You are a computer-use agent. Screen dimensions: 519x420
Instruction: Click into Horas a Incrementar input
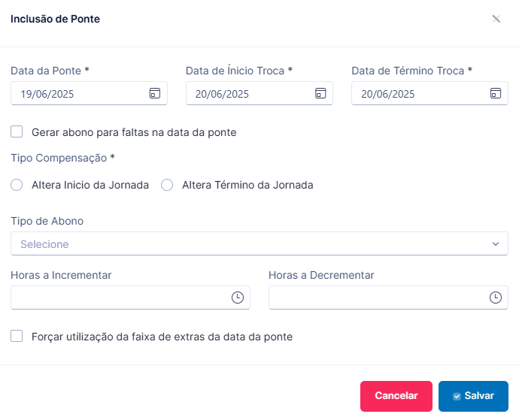[130, 298]
